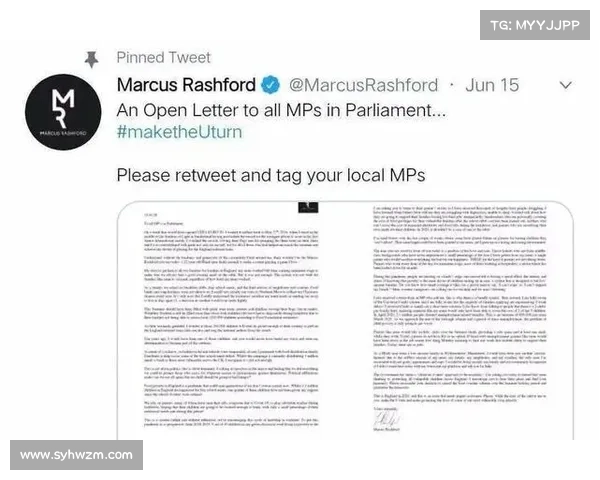
Task: Click the handwritten signature on the letter
Action: click(387, 419)
